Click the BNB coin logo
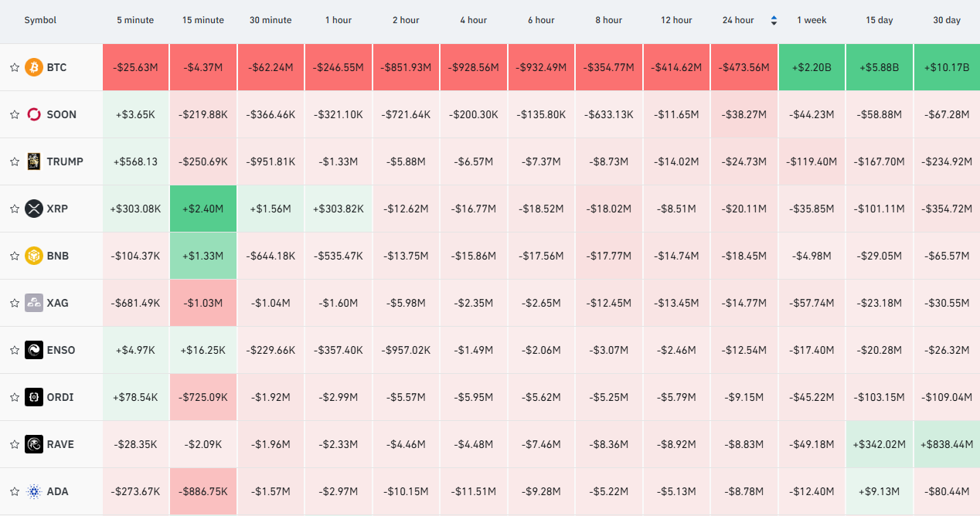Image resolution: width=980 pixels, height=516 pixels. pyautogui.click(x=33, y=256)
